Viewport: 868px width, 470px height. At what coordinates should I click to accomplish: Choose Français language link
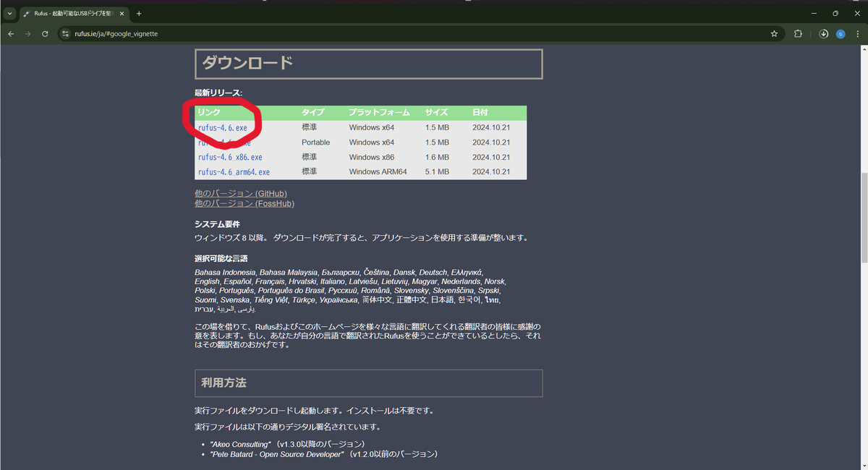click(x=270, y=281)
